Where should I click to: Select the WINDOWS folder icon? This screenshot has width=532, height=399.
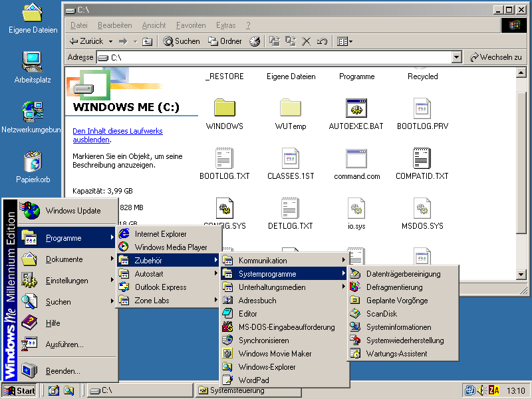click(224, 108)
